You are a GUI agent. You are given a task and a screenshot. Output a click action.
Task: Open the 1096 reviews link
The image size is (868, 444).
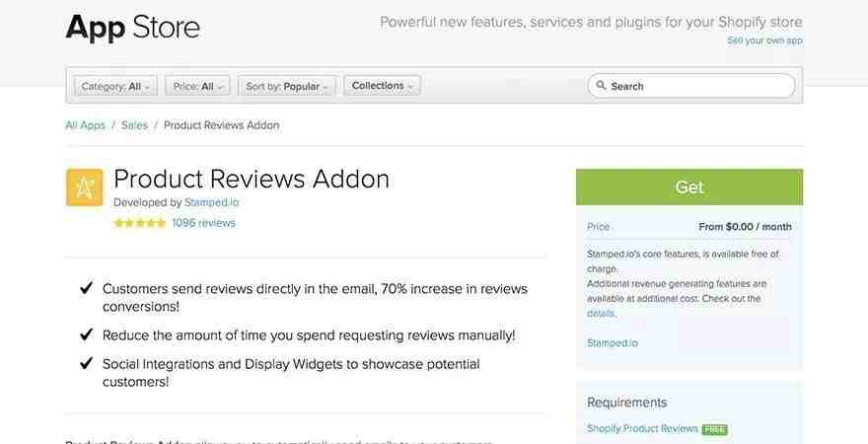pyautogui.click(x=203, y=223)
